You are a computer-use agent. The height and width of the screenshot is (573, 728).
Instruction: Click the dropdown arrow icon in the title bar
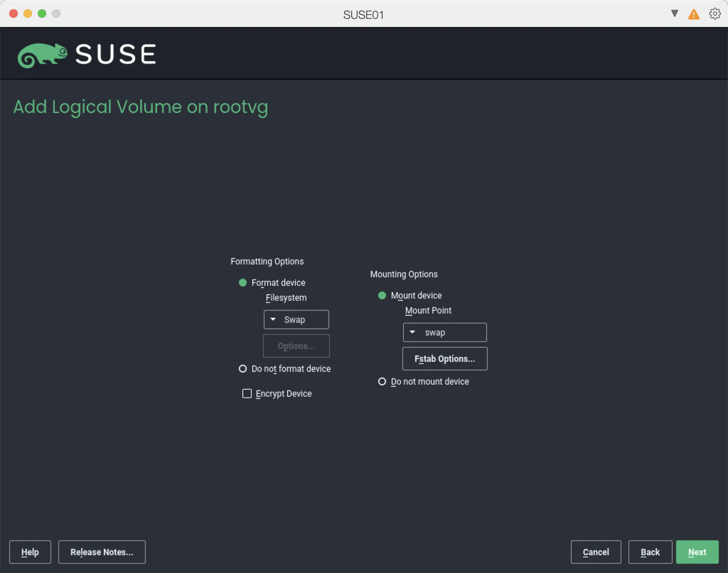point(674,14)
